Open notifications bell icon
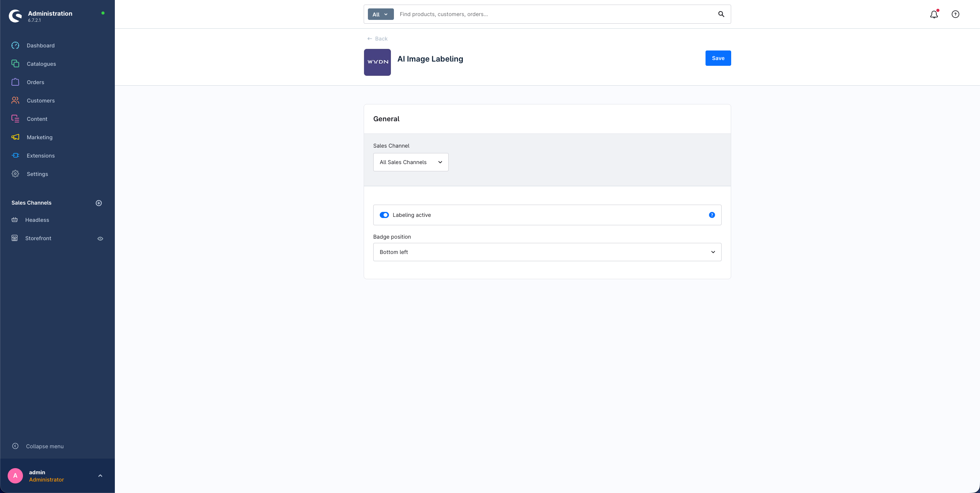 coord(934,14)
